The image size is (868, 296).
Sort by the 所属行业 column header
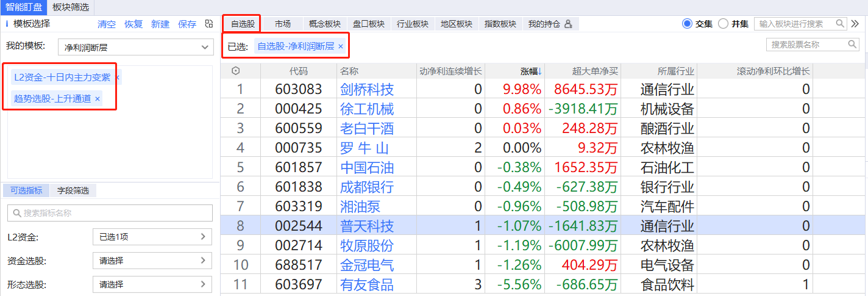point(658,71)
